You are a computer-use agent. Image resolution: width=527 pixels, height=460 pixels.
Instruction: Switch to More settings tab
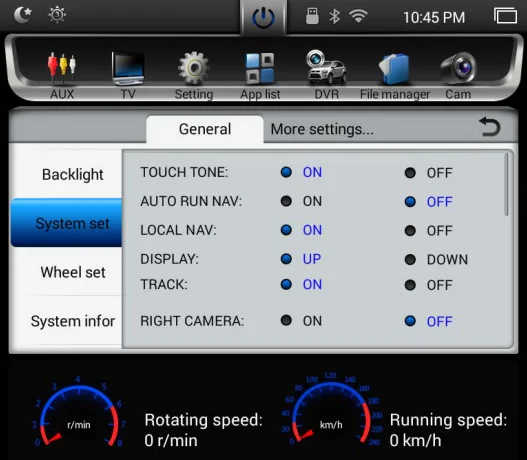click(x=322, y=129)
